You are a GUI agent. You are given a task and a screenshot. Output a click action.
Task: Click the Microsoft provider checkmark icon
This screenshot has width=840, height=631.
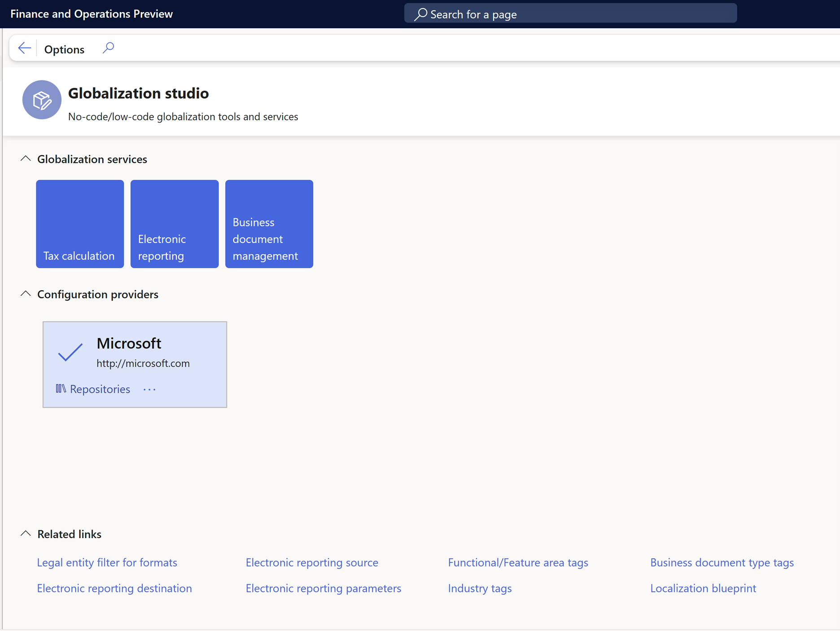[x=70, y=352]
